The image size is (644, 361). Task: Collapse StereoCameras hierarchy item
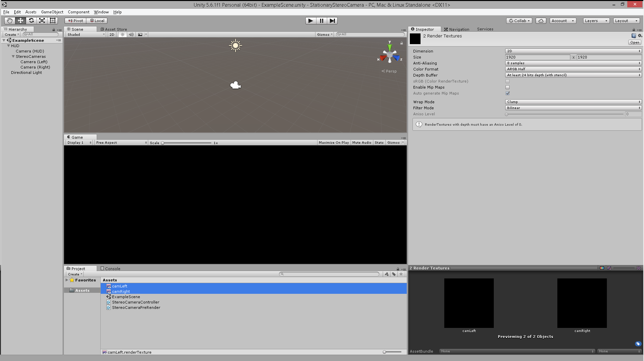tap(13, 56)
